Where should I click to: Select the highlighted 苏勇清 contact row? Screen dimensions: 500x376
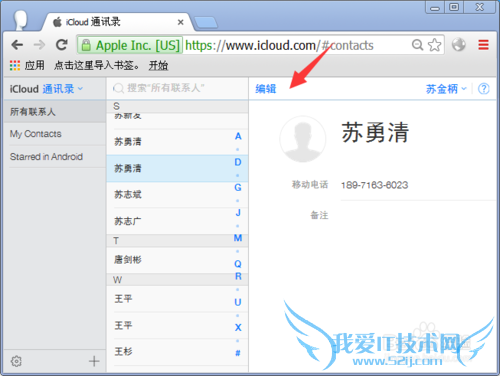(177, 168)
